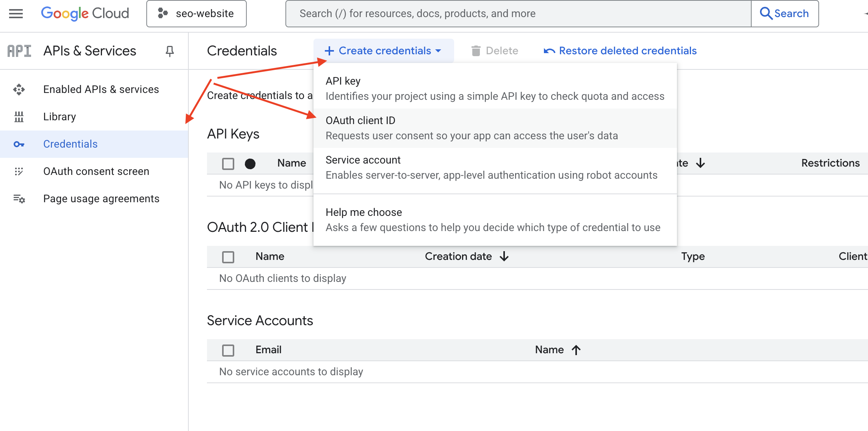Collapse the Create credentials dropdown

tap(384, 51)
